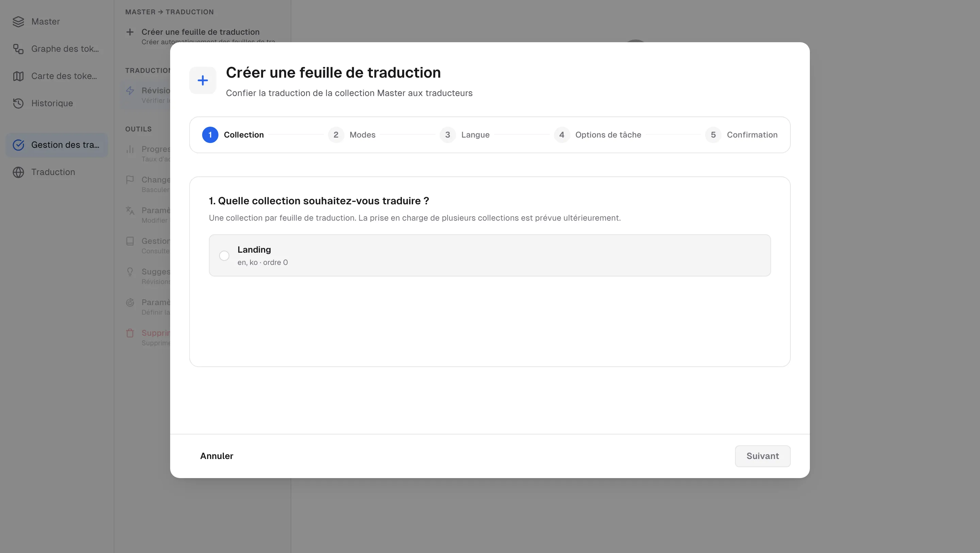
Task: Open Historique in the sidebar
Action: pyautogui.click(x=57, y=104)
